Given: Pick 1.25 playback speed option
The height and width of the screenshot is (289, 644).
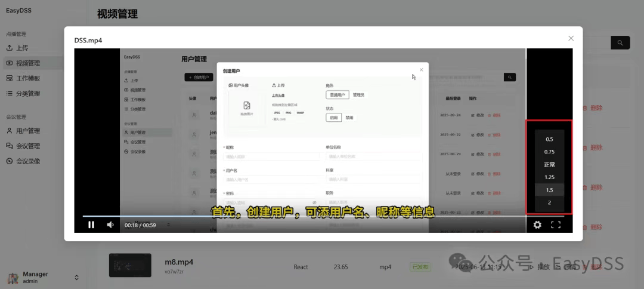Looking at the screenshot, I should pos(549,177).
